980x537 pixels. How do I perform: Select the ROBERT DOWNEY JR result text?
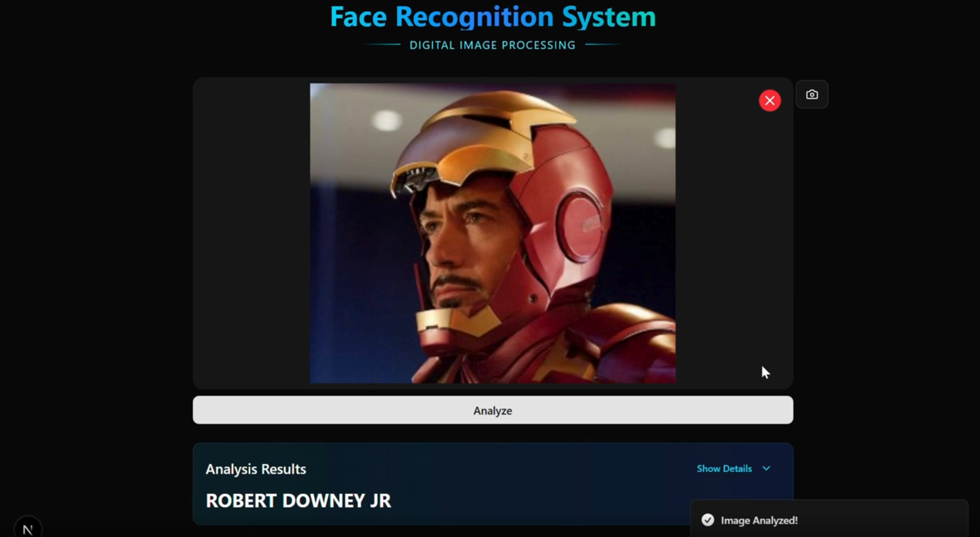(298, 501)
